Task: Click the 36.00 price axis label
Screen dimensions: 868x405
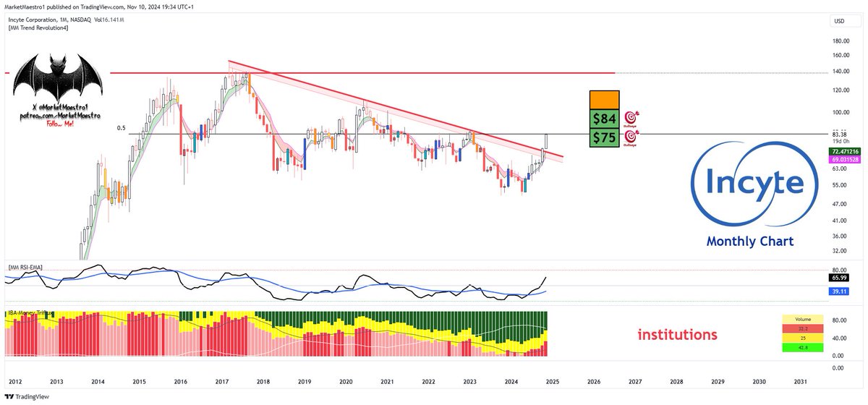Action: tap(840, 236)
